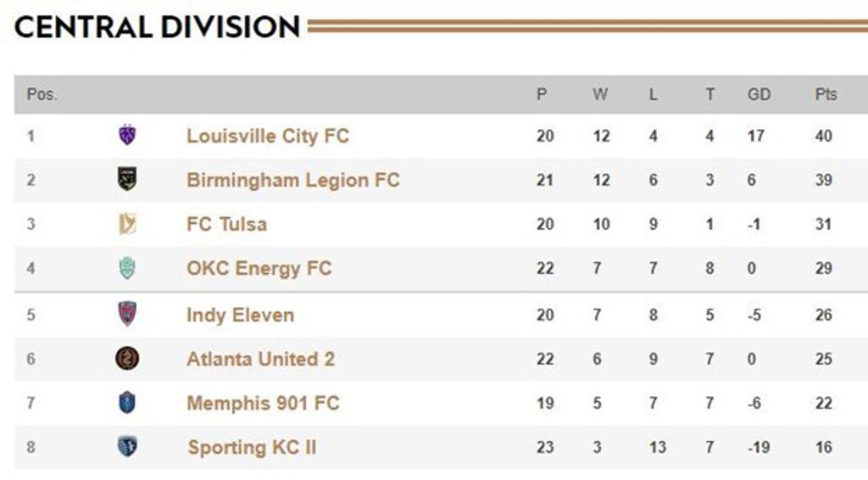Open the Louisville City FC team link
This screenshot has height=480, width=868.
(268, 136)
